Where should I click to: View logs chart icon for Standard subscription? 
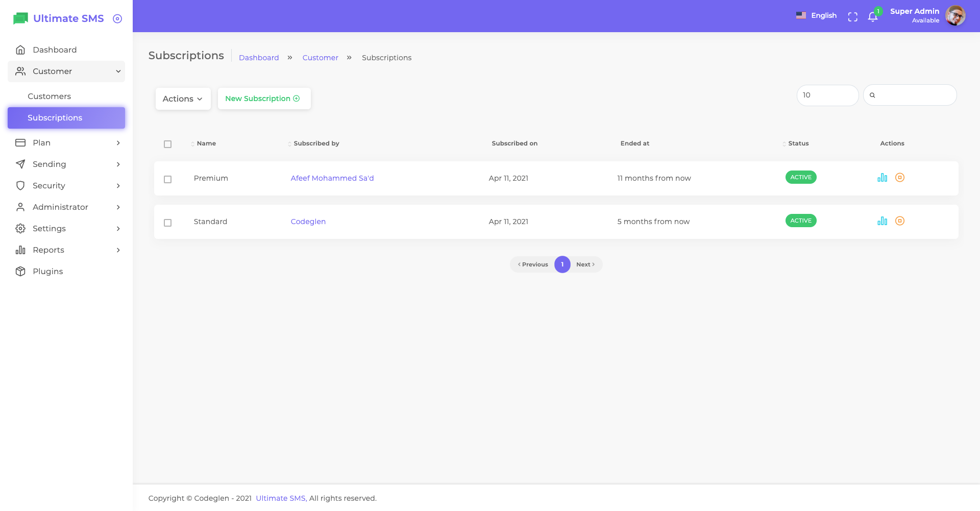coord(882,221)
